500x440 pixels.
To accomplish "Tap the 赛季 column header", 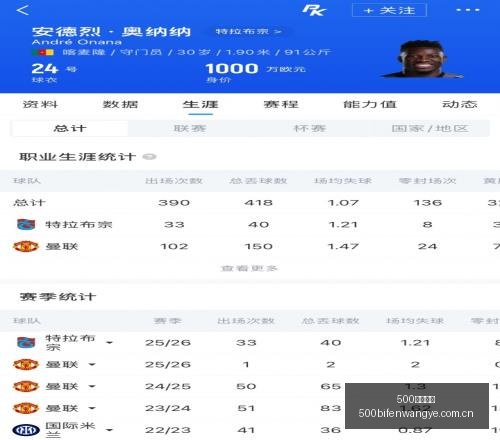I will pos(168,321).
